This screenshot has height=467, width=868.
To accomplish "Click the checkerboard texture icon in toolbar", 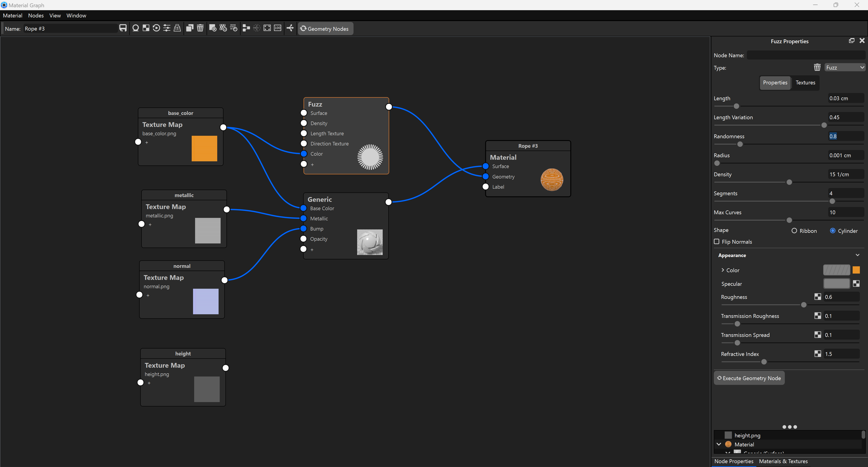I will click(146, 28).
